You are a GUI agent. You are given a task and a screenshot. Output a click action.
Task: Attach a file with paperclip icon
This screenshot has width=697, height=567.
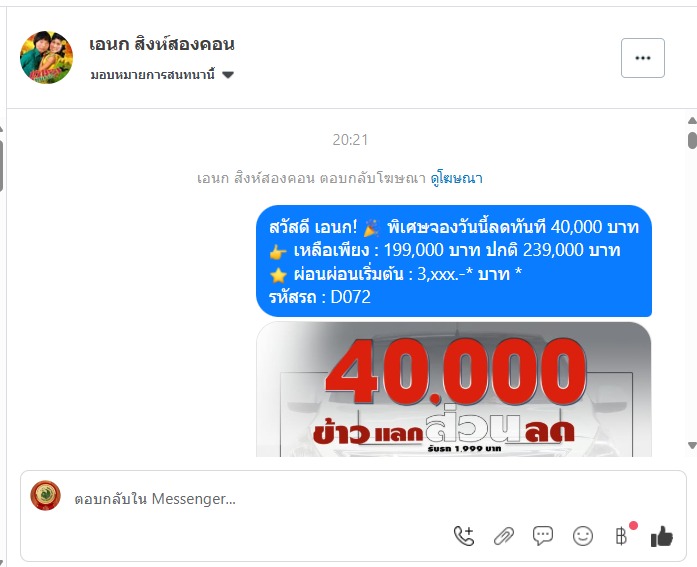(504, 536)
